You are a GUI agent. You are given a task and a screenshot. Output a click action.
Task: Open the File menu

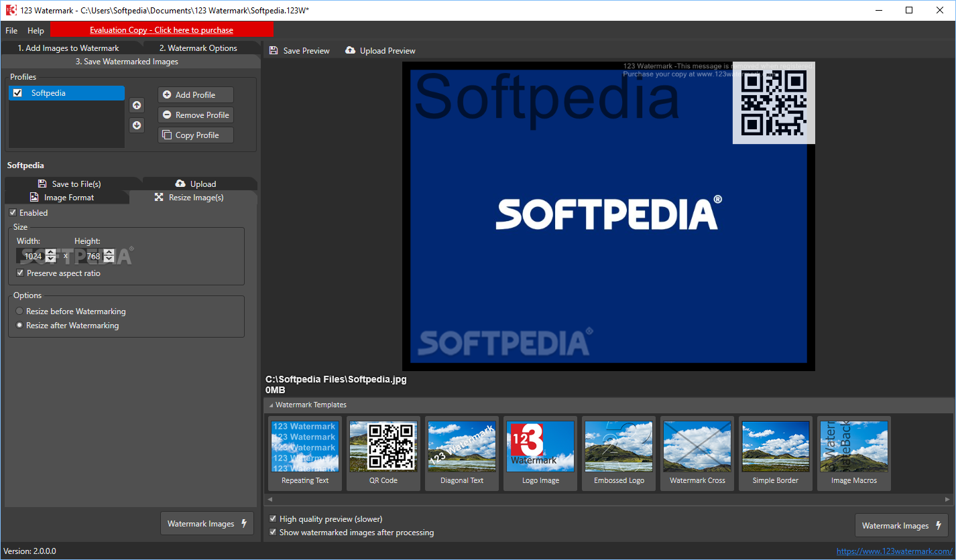pyautogui.click(x=11, y=30)
